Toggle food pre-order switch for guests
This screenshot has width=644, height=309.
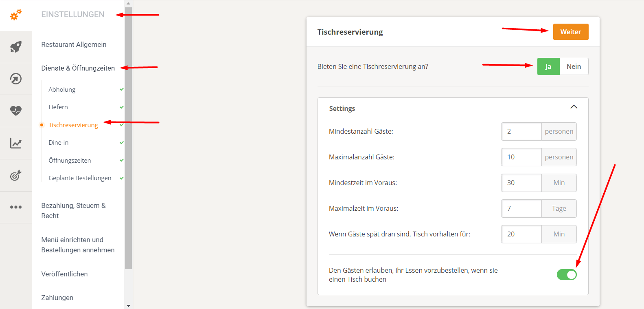(x=567, y=275)
